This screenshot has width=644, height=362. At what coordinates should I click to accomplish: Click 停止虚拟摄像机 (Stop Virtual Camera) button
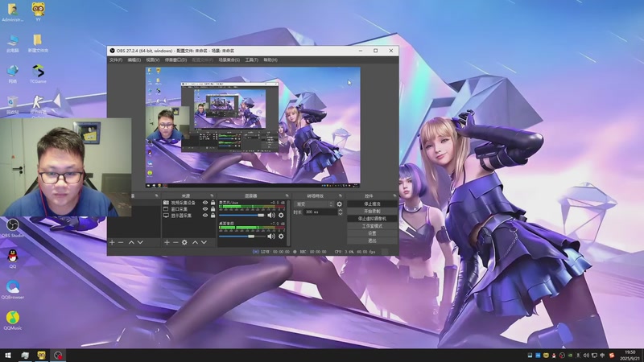pyautogui.click(x=372, y=219)
